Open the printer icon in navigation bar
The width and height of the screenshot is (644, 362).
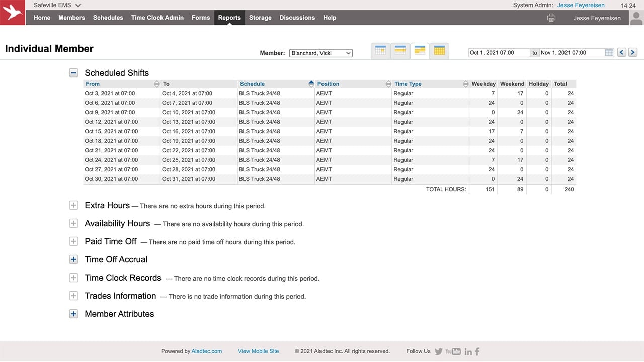pyautogui.click(x=551, y=18)
